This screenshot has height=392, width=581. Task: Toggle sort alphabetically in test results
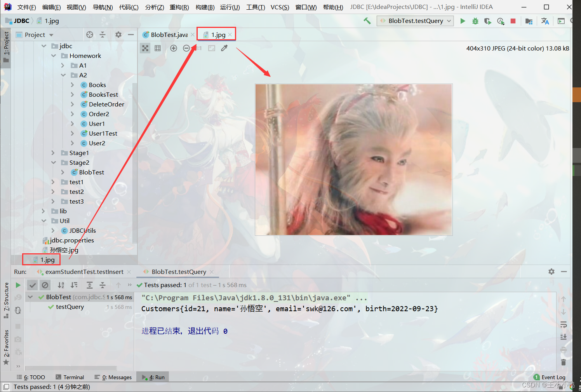click(x=61, y=285)
